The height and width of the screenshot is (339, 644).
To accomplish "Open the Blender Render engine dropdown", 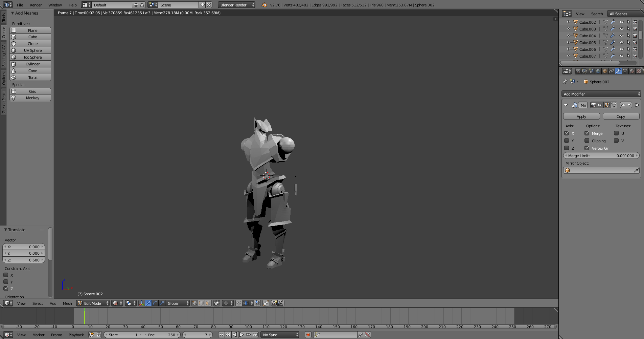I will (237, 5).
